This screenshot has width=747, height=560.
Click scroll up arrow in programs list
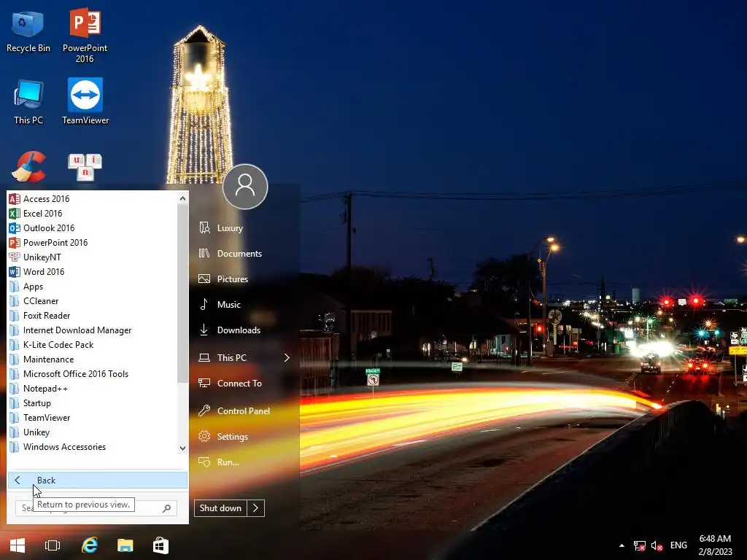click(x=182, y=198)
